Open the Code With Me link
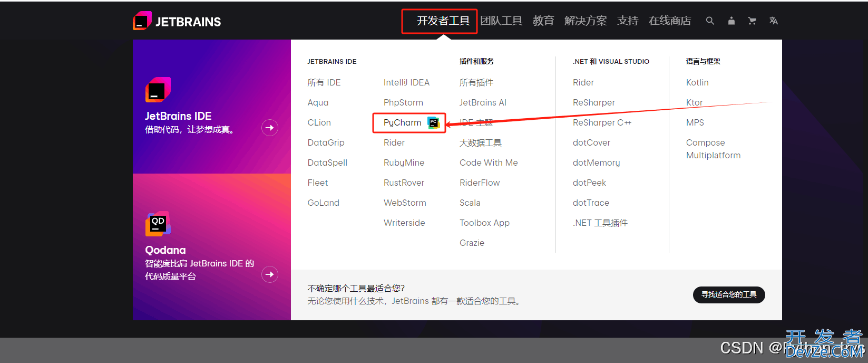 [489, 163]
